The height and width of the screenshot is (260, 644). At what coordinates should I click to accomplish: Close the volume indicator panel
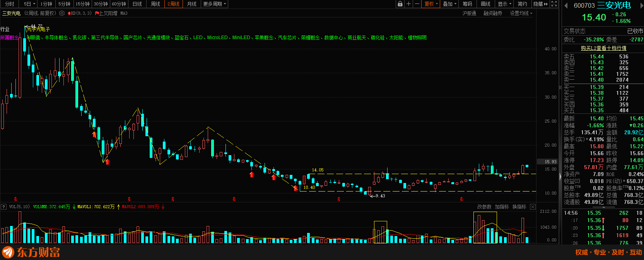click(x=533, y=207)
